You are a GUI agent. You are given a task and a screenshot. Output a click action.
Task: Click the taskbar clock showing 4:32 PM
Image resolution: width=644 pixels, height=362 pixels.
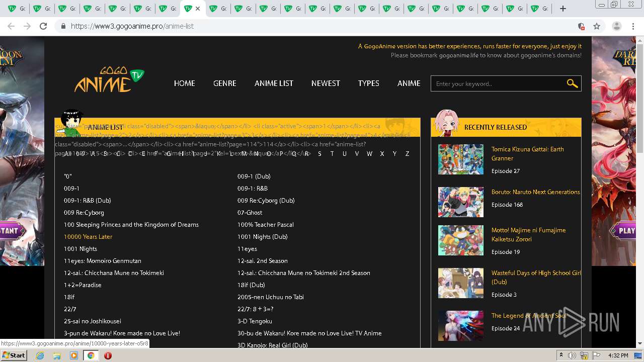(618, 355)
